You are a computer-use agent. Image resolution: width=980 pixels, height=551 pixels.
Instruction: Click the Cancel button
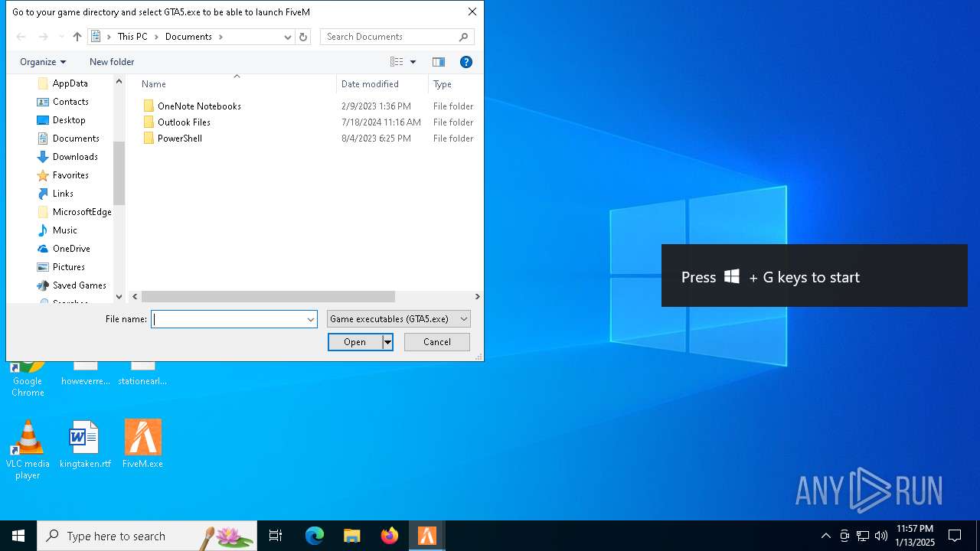437,342
